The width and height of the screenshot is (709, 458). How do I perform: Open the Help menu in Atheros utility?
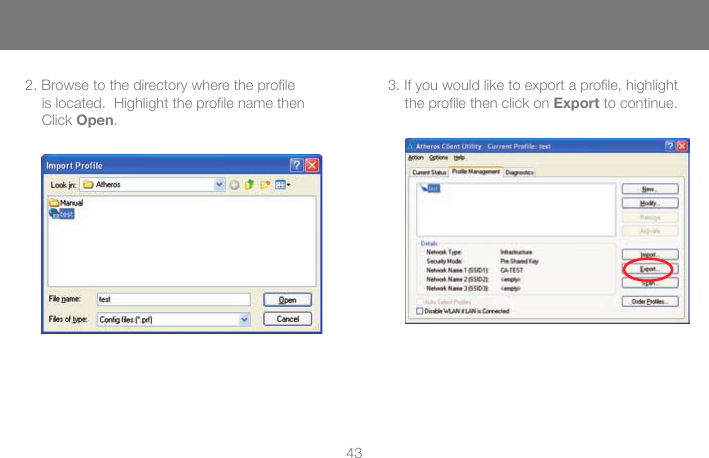(459, 157)
